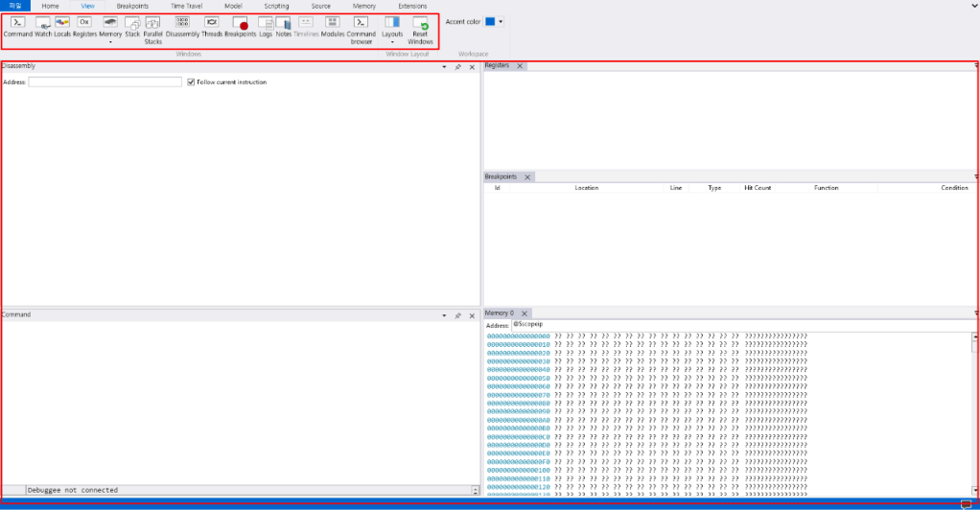
Task: Click the blue Accent color swatch
Action: (x=489, y=21)
